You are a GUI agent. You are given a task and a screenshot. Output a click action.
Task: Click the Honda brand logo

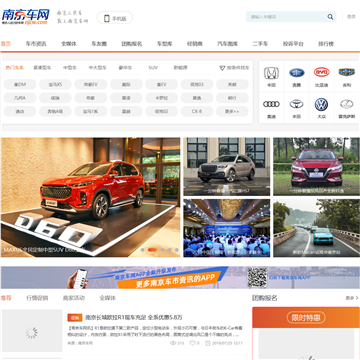pos(271,73)
